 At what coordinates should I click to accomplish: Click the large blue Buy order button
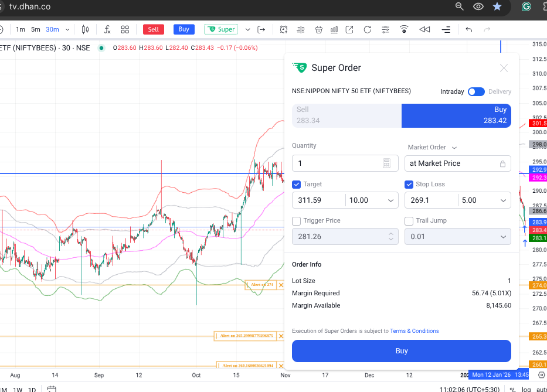pyautogui.click(x=401, y=351)
